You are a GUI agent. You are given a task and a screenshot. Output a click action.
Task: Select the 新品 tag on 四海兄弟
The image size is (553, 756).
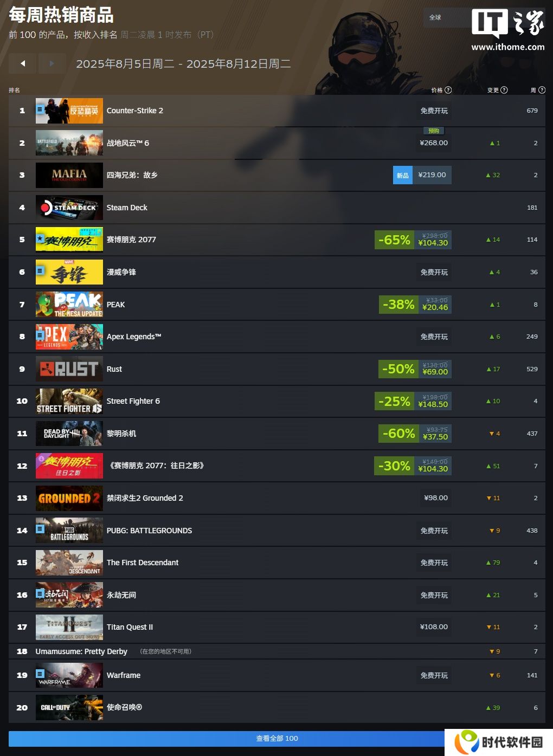point(403,175)
